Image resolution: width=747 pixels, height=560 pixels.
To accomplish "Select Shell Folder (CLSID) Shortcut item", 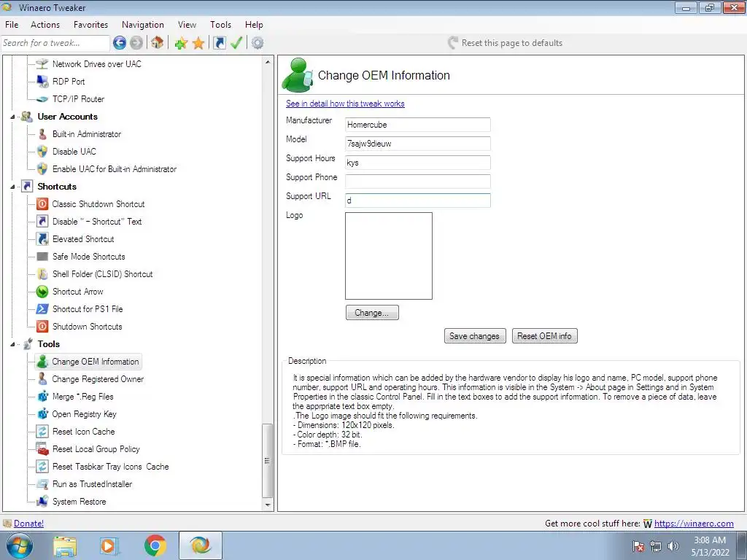I will pyautogui.click(x=102, y=274).
